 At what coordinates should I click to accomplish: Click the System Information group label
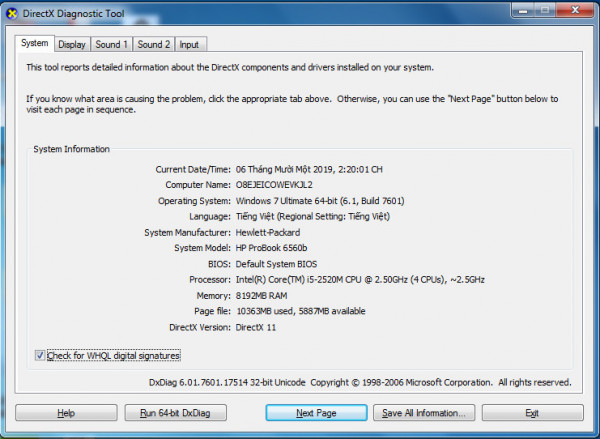click(x=72, y=149)
